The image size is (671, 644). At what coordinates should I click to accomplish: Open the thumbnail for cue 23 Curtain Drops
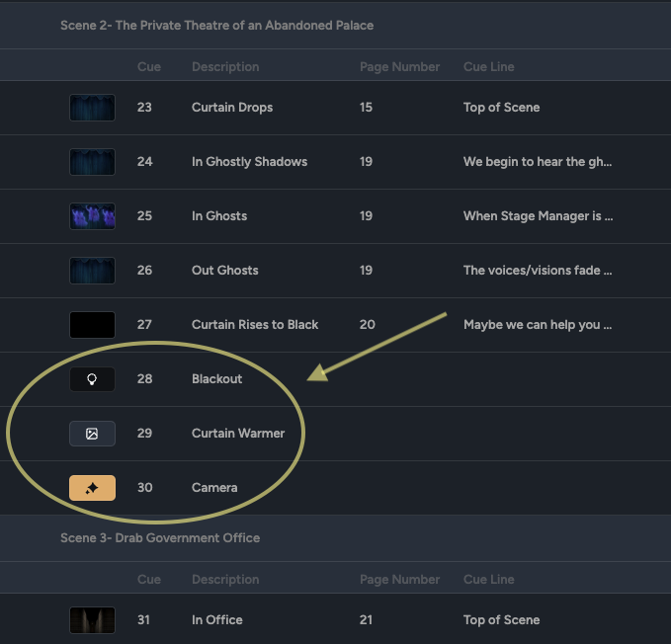pos(92,108)
